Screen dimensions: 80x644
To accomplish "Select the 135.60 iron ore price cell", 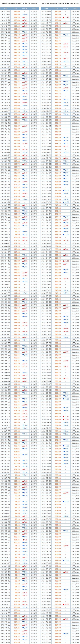I will pos(17,11).
